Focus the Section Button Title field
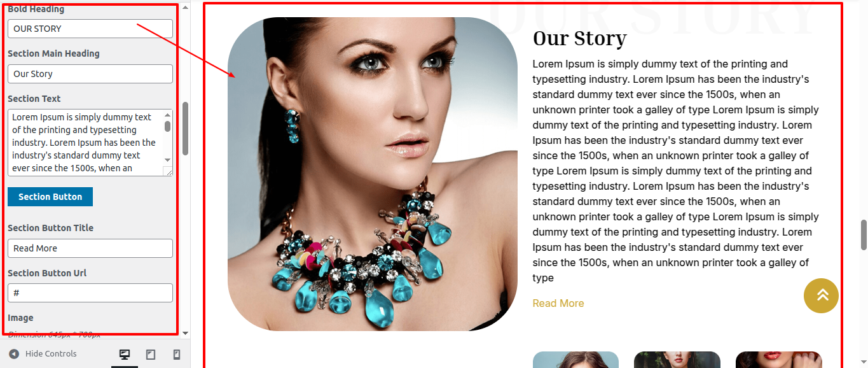This screenshot has height=368, width=868. click(x=90, y=248)
